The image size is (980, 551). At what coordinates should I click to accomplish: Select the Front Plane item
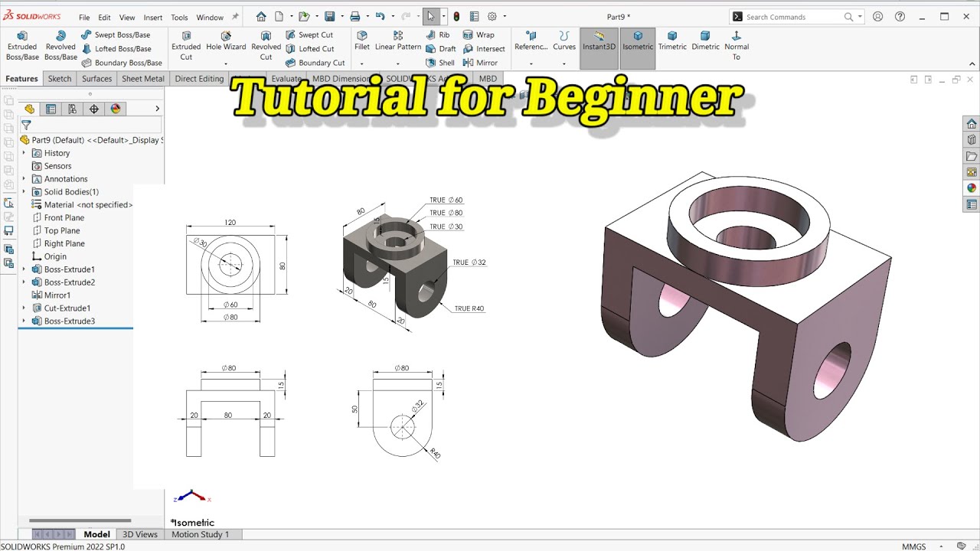[x=64, y=217]
